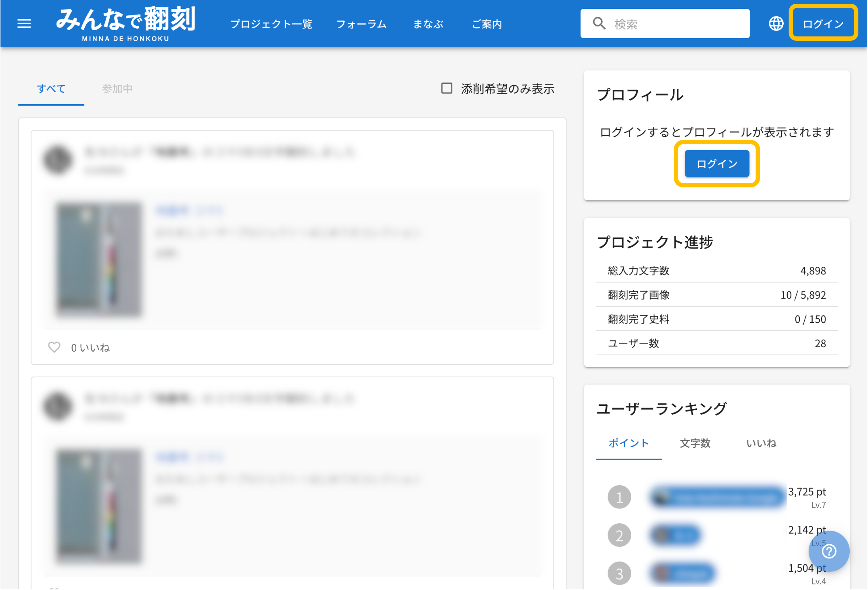Viewport: 868px width, 590px height.
Task: Click the magnifier search icon
Action: click(x=599, y=23)
